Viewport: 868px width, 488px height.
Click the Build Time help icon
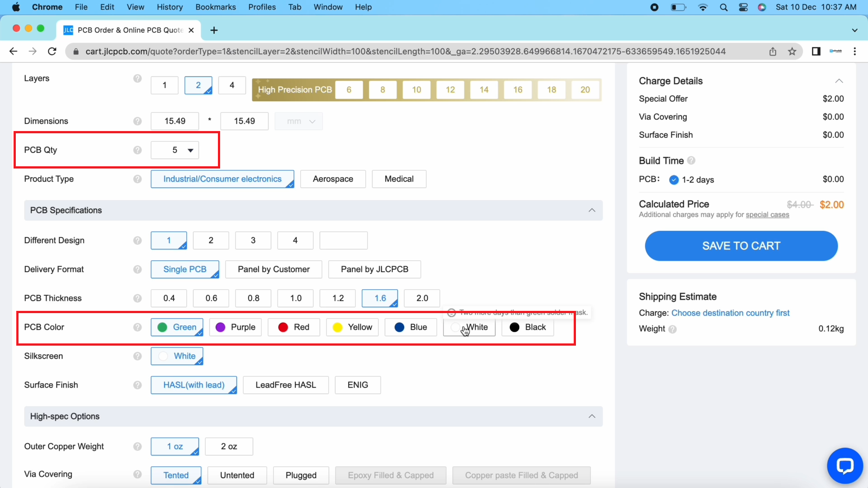(691, 160)
